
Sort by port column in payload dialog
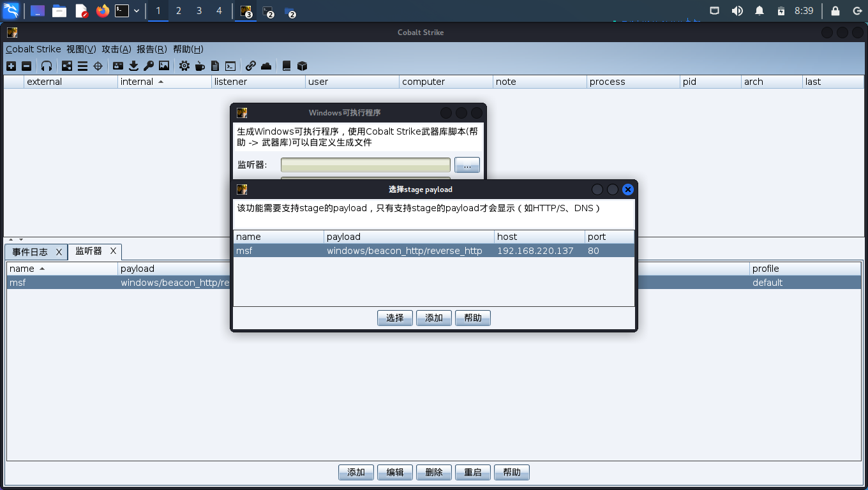click(610, 237)
